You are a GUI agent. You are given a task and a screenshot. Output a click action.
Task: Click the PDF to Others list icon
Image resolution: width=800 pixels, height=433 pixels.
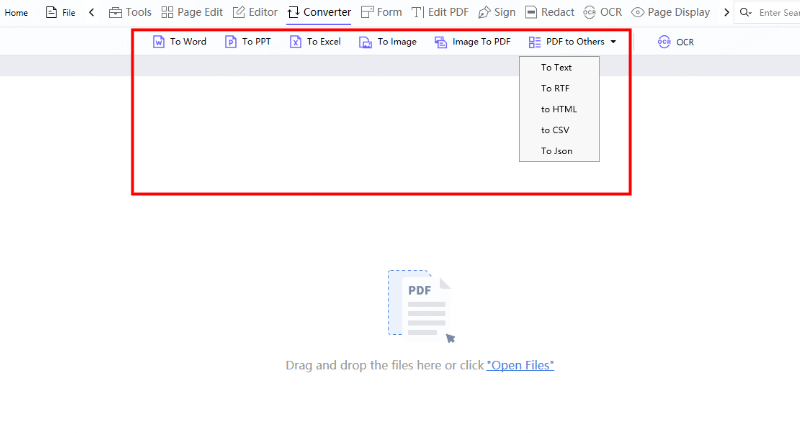535,42
